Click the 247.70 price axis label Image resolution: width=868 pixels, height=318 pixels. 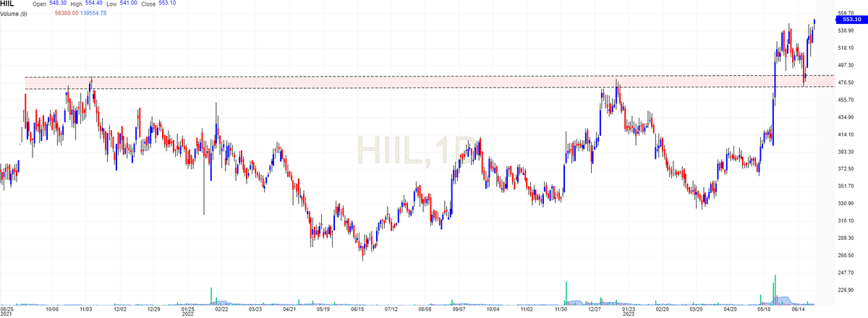846,272
